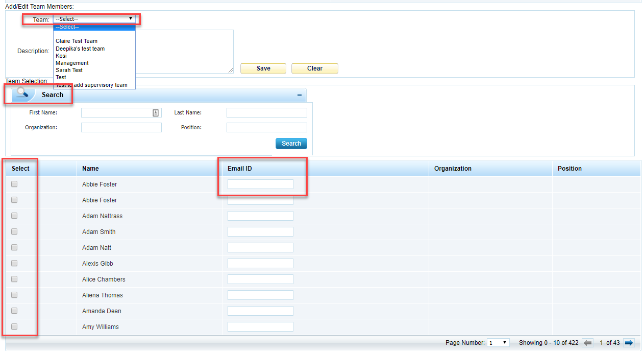Open the Team dropdown selector
The width and height of the screenshot is (644, 351).
tap(94, 19)
